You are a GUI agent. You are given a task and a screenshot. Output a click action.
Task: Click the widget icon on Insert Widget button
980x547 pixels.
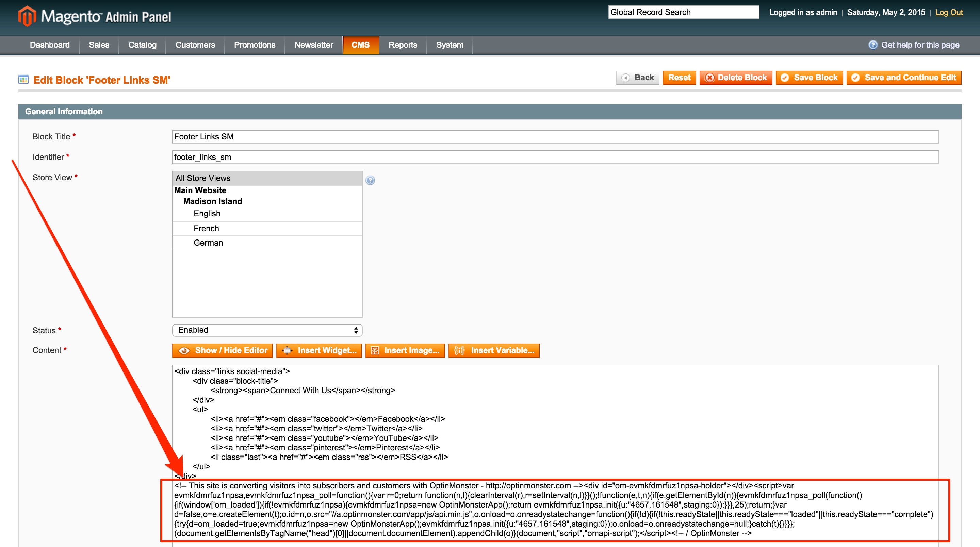tap(287, 351)
